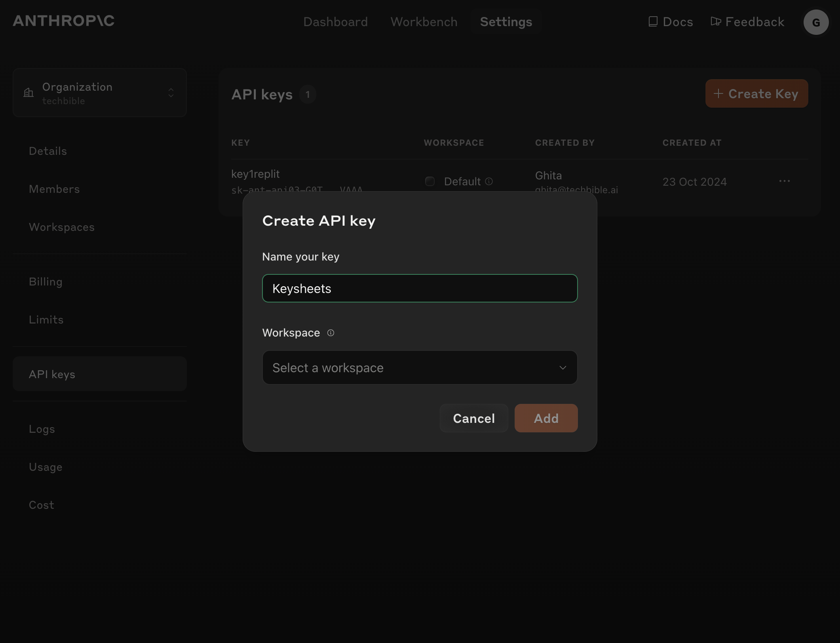This screenshot has width=840, height=643.
Task: Click the Create Key button
Action: (756, 93)
